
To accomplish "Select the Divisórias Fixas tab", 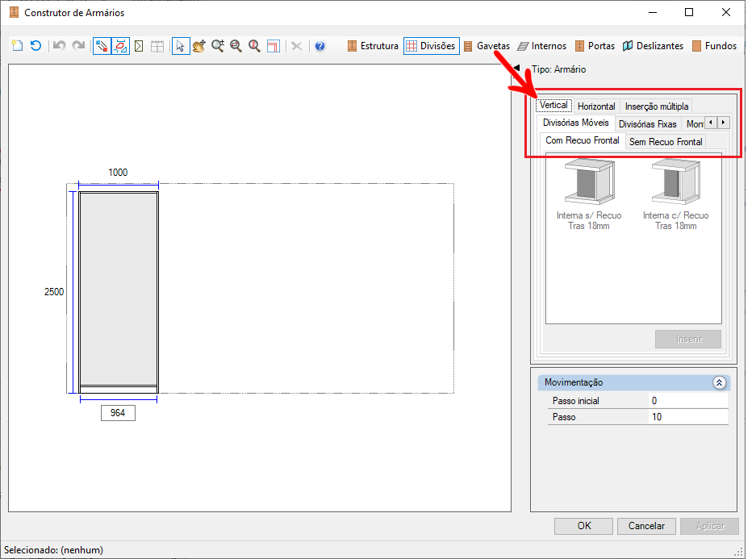I will point(648,124).
